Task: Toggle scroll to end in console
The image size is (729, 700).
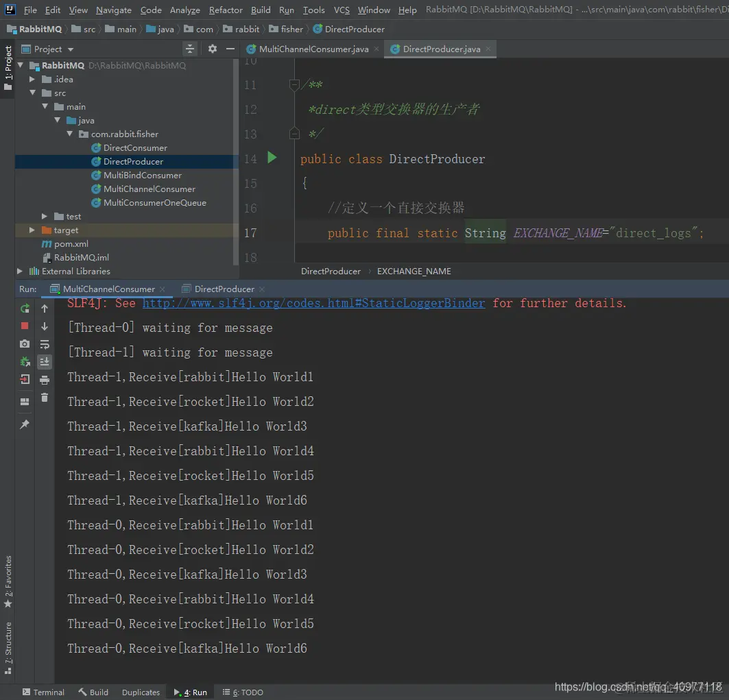Action: (x=45, y=362)
